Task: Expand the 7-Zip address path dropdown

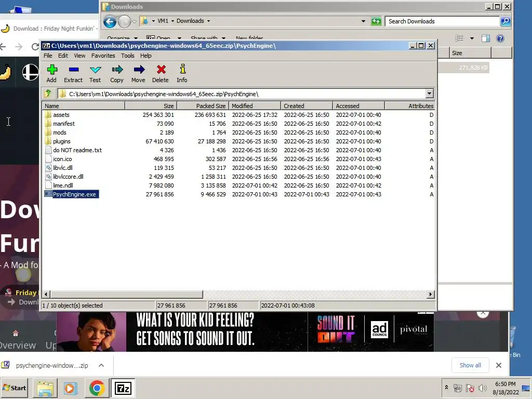Action: click(429, 94)
